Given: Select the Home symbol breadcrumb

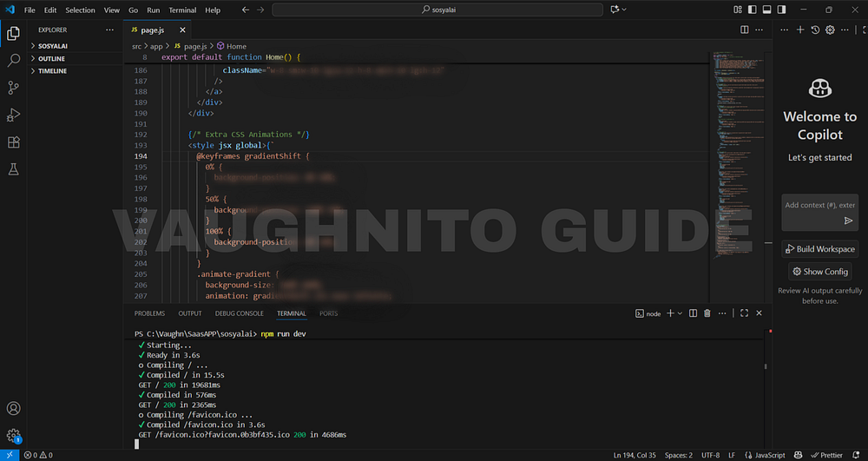Looking at the screenshot, I should [232, 47].
